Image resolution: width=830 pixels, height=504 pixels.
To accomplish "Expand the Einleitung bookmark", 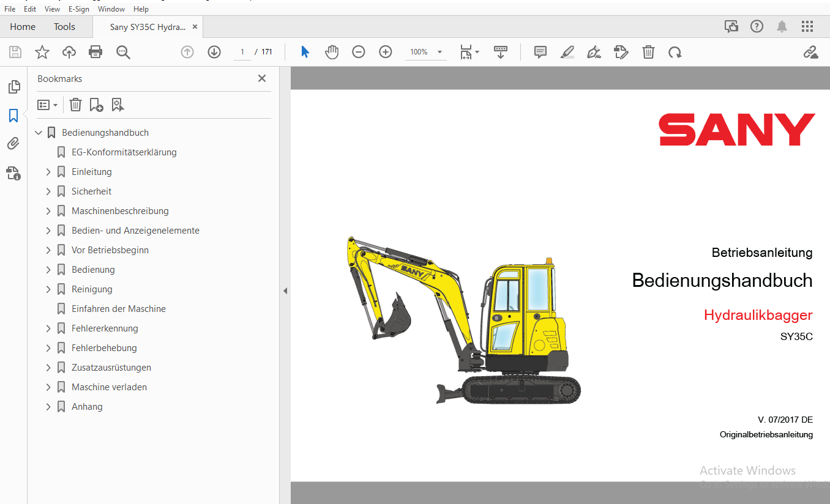I will click(48, 172).
